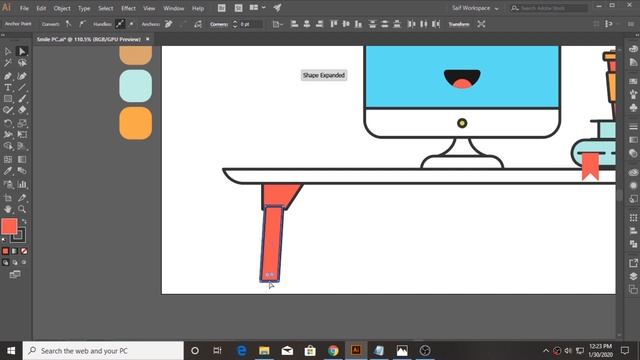Select the Paintbrush tool

(22, 99)
